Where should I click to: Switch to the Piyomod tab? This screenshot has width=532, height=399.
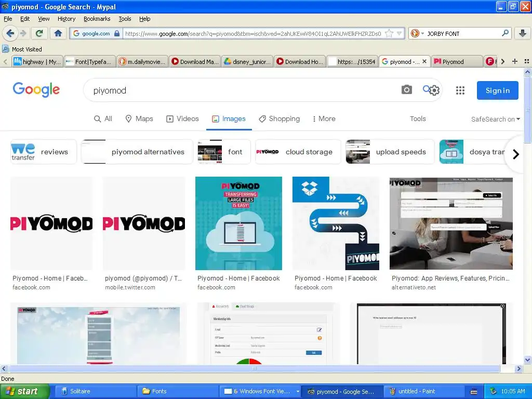457,62
